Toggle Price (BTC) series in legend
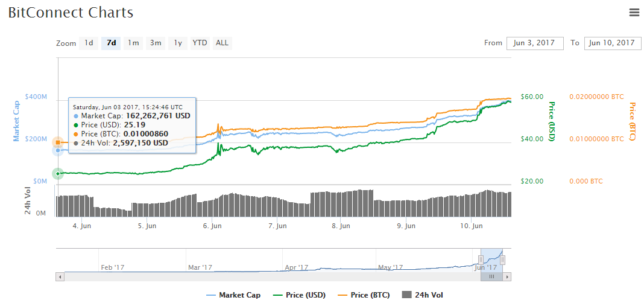644x303 pixels. coord(364,295)
